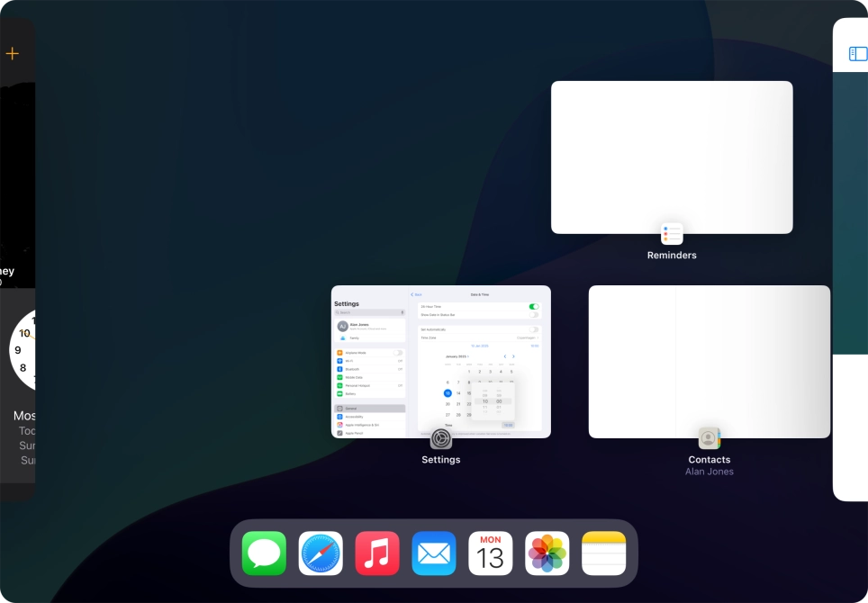Toggle 24-Hour Time switch in Settings preview
Viewport: 868px width, 603px height.
click(534, 307)
